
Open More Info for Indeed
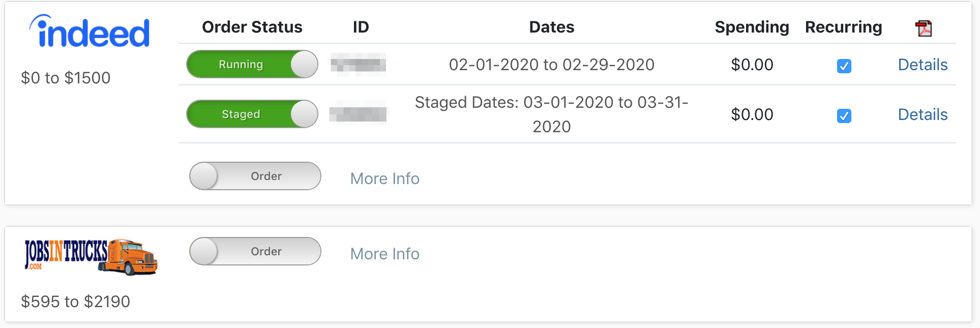pyautogui.click(x=385, y=178)
